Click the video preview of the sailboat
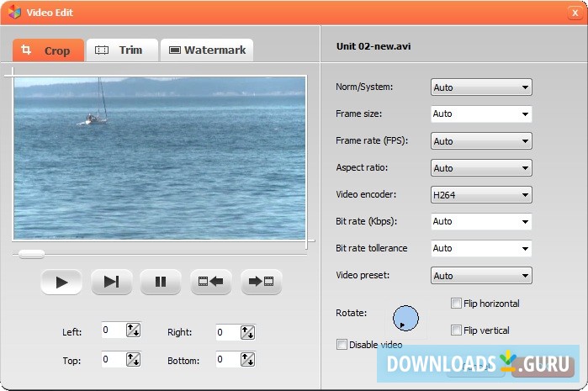 coord(160,158)
